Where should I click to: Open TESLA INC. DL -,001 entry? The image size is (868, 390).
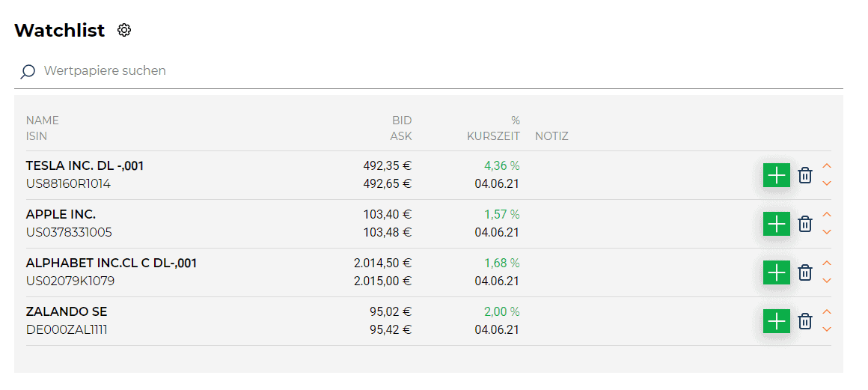tap(85, 165)
